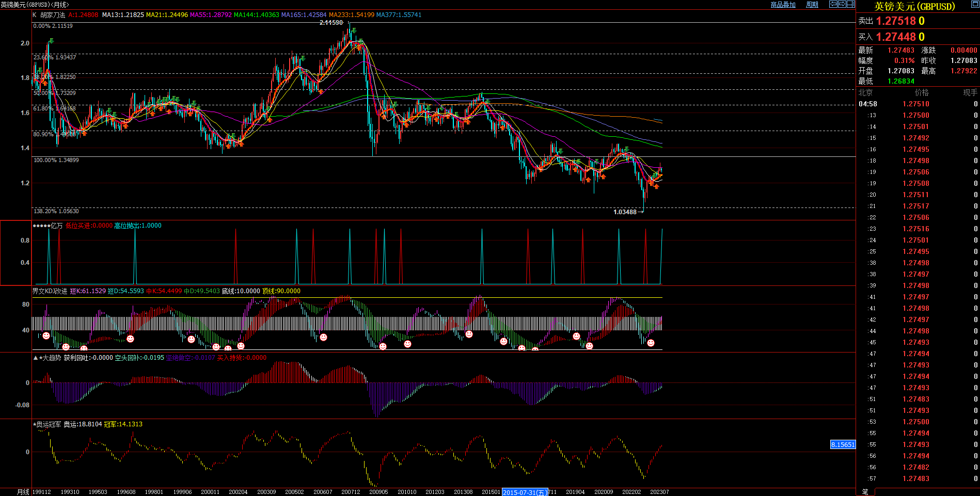Click the right arrow navigation icon

pyautogui.click(x=842, y=4)
